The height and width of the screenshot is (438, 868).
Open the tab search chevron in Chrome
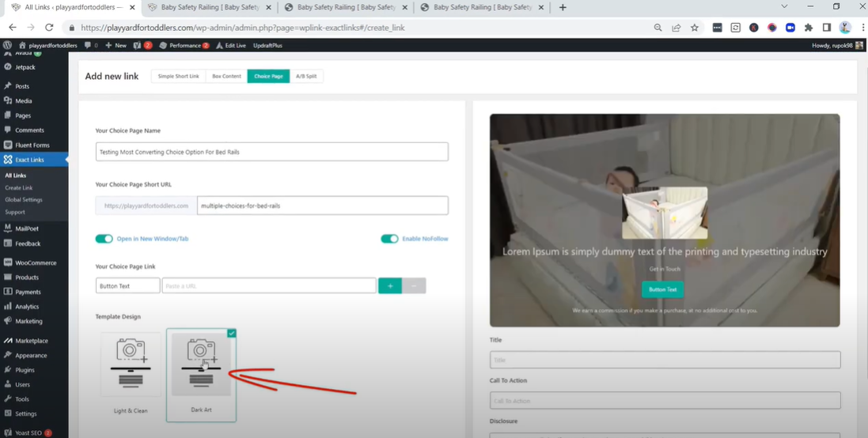pos(784,7)
